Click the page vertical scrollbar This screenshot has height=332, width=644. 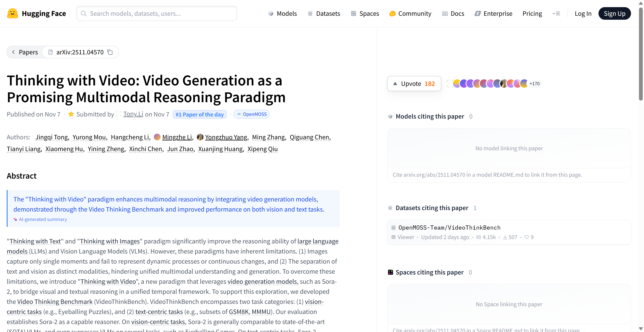pos(640,54)
